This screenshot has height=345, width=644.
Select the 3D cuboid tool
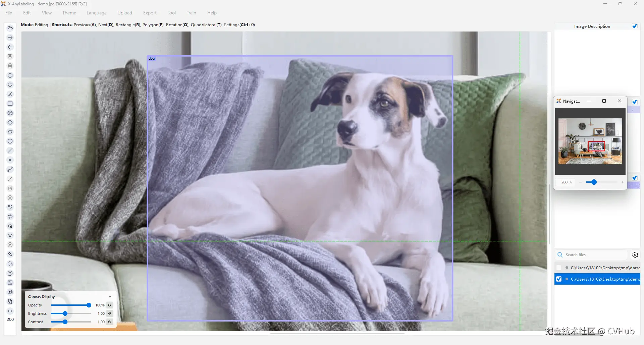[10, 113]
